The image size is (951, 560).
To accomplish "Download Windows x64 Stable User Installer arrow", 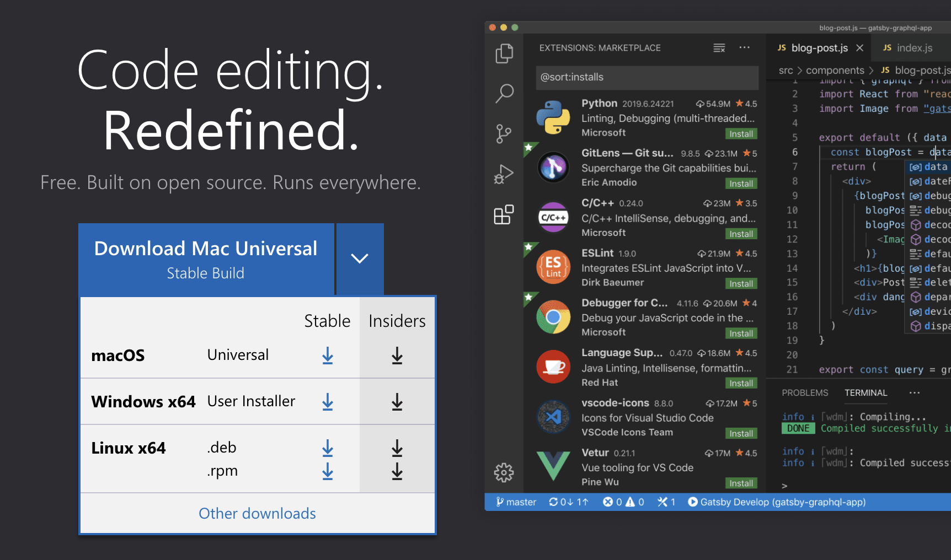I will click(x=328, y=402).
